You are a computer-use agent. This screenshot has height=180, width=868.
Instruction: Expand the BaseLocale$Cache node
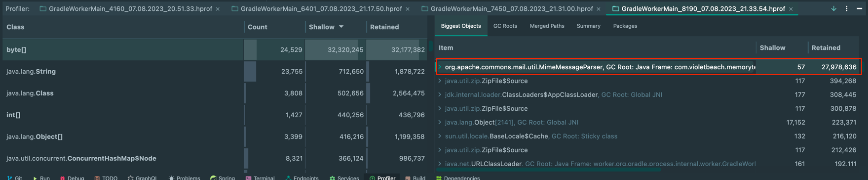pos(440,136)
